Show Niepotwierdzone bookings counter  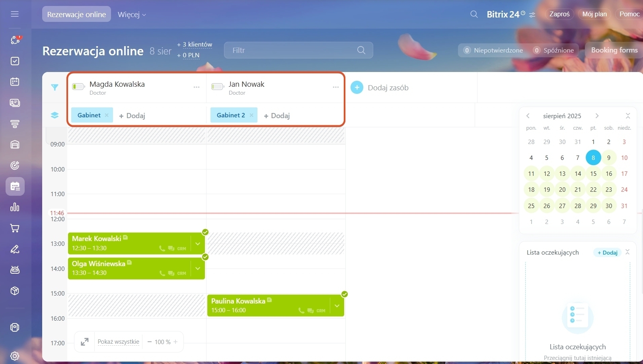pos(493,50)
